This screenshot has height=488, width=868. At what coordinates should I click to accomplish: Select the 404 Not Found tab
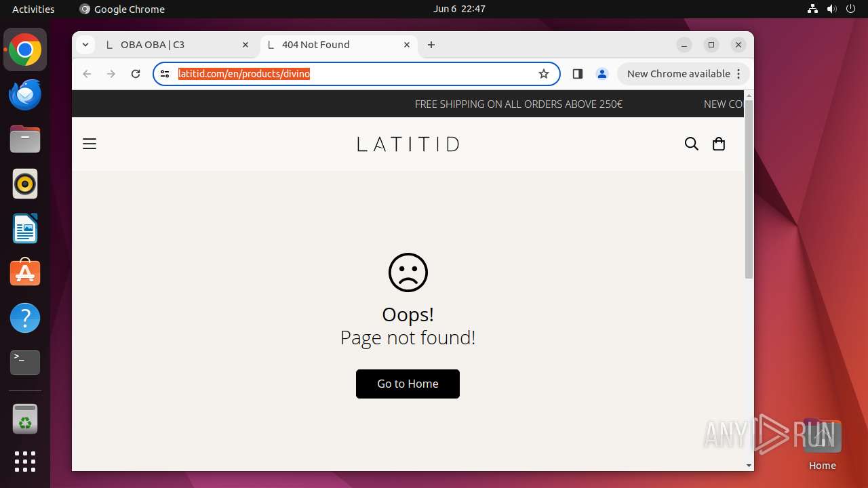pos(339,45)
